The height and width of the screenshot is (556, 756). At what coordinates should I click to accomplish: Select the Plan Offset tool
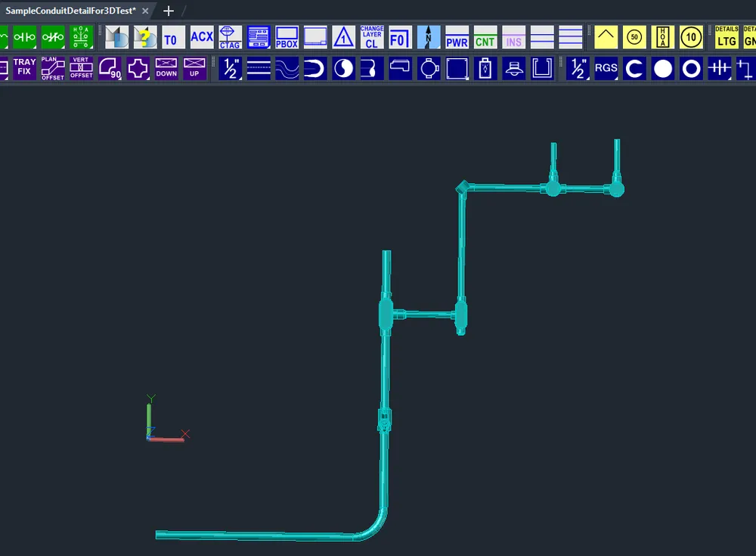(53, 68)
